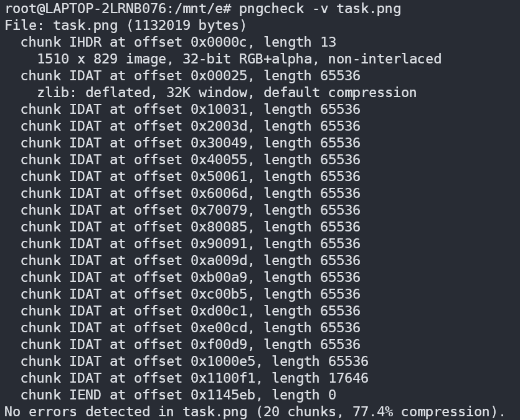The height and width of the screenshot is (420, 520).
Task: Click the IDAT line at offset 0xe00cd
Action: [x=190, y=328]
